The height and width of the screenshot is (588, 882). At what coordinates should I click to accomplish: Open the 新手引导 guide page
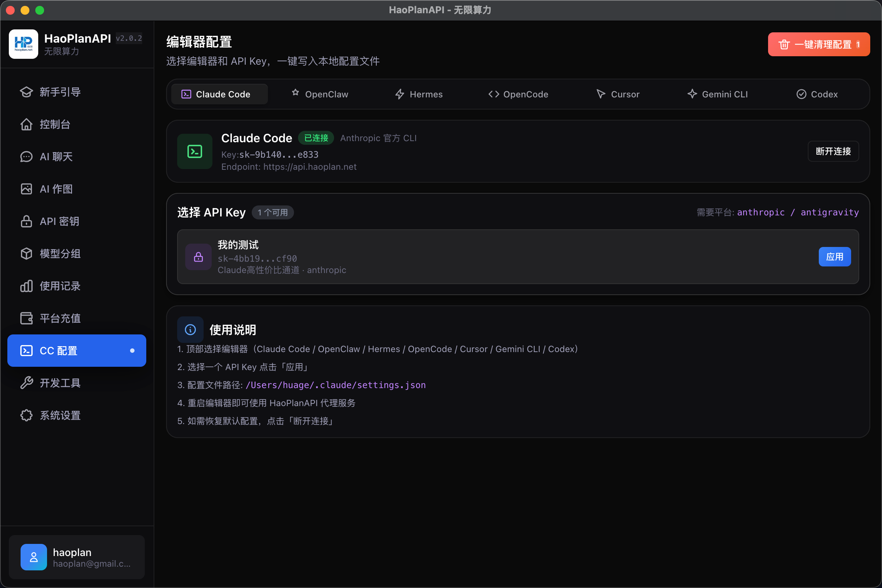(77, 92)
